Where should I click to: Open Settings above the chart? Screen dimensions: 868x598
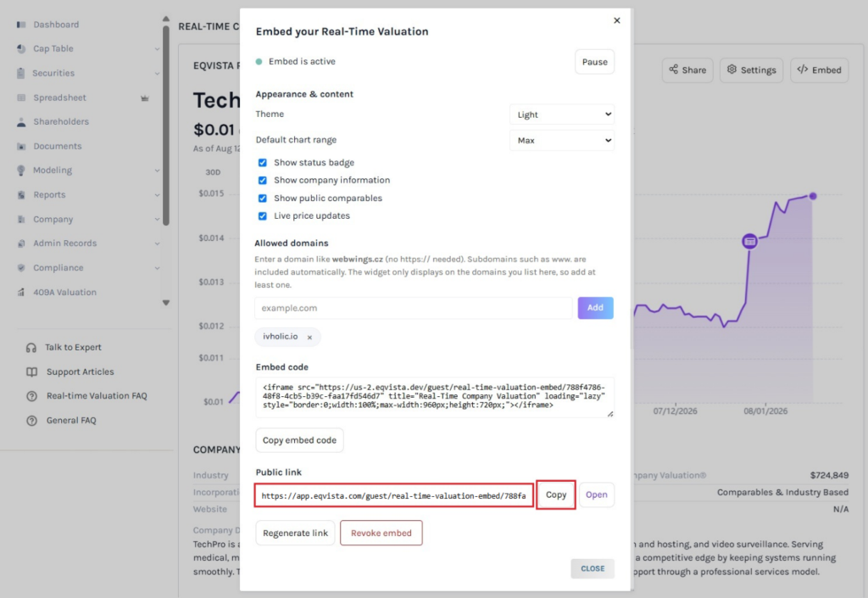point(751,70)
